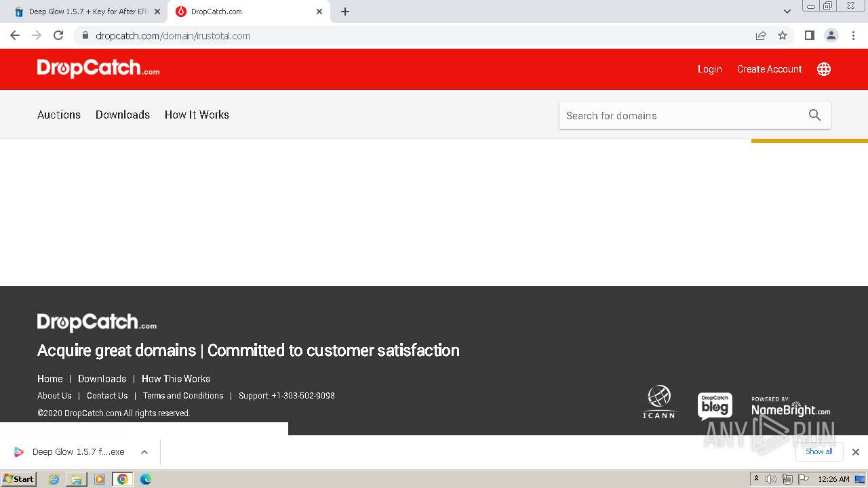
Task: Focus the Search for domains field
Action: pyautogui.click(x=682, y=115)
